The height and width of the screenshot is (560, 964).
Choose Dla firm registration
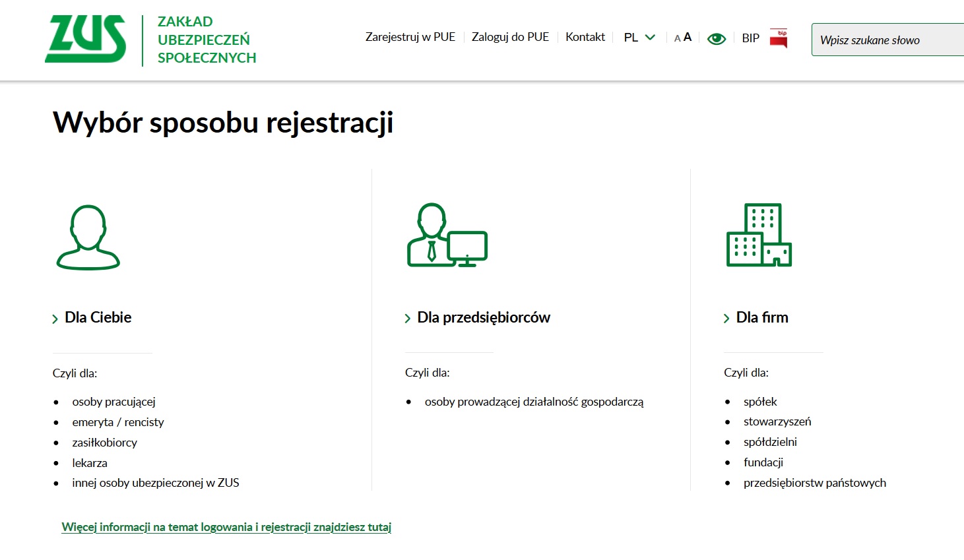[x=762, y=317]
